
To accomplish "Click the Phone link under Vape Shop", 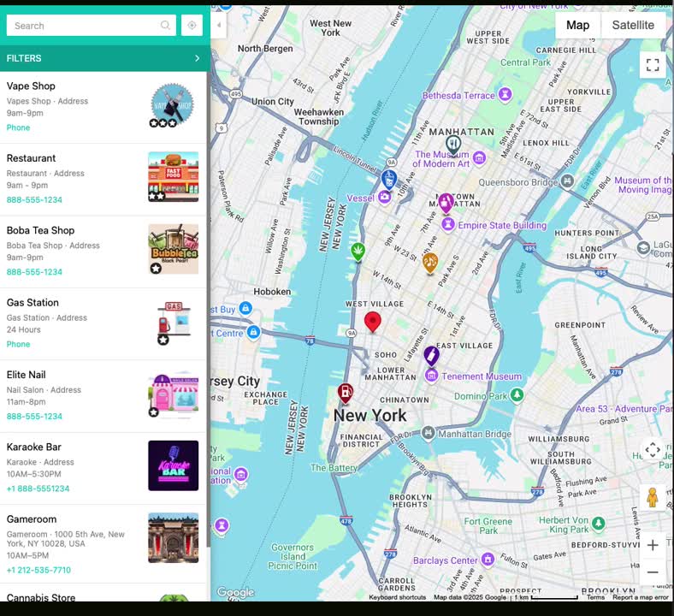I will coord(18,127).
